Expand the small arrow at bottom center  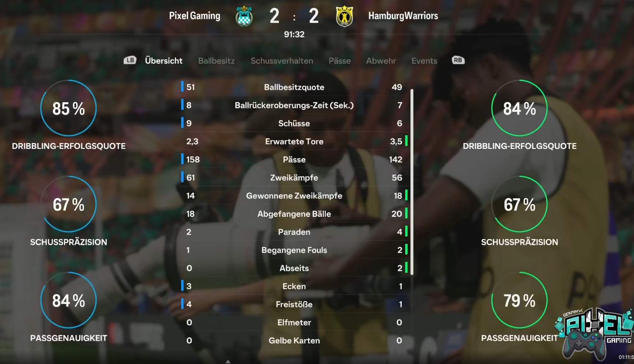228,361
